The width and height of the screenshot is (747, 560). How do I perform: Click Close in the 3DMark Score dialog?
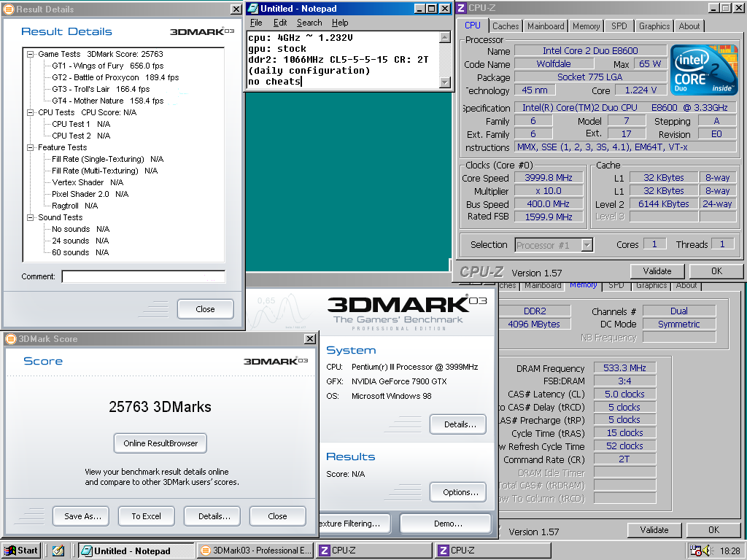277,516
